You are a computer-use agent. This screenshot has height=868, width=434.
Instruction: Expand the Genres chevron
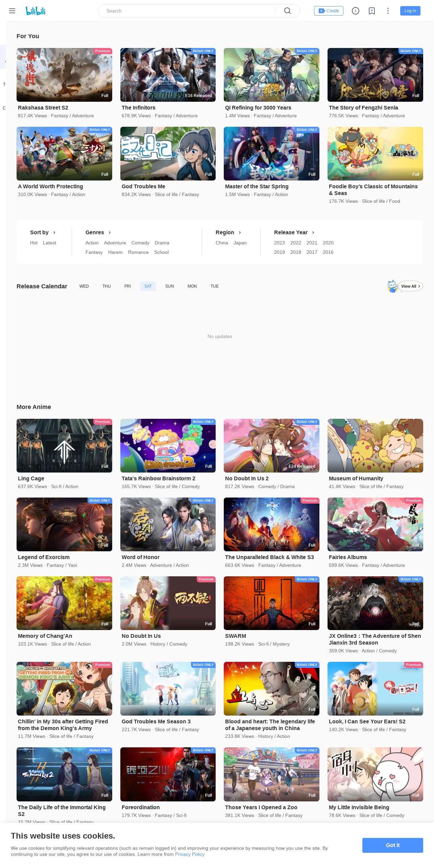click(x=110, y=233)
